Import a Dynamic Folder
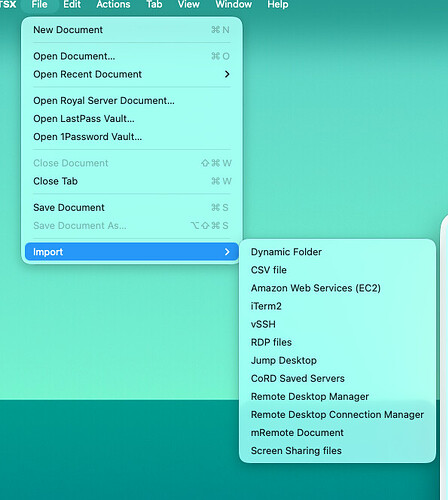This screenshot has height=500, width=448. click(x=337, y=252)
